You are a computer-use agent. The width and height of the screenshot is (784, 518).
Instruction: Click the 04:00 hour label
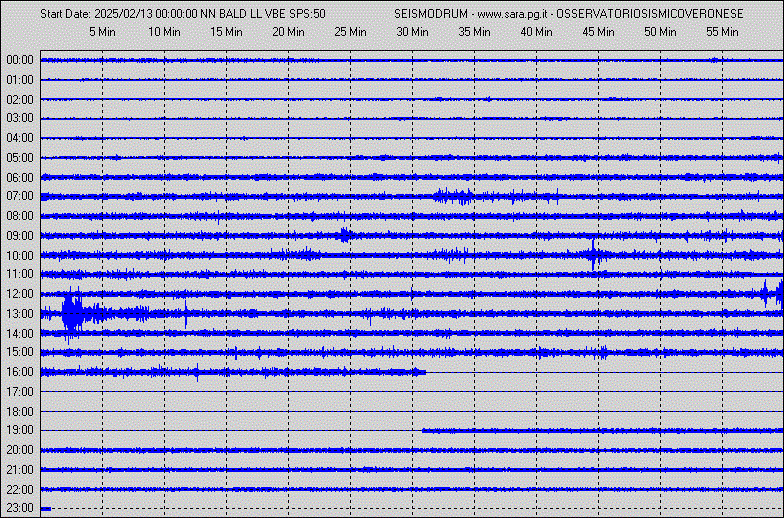(20, 138)
